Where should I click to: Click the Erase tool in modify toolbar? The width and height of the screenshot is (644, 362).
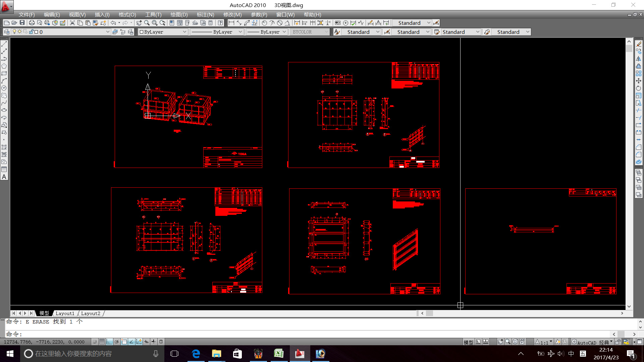639,44
